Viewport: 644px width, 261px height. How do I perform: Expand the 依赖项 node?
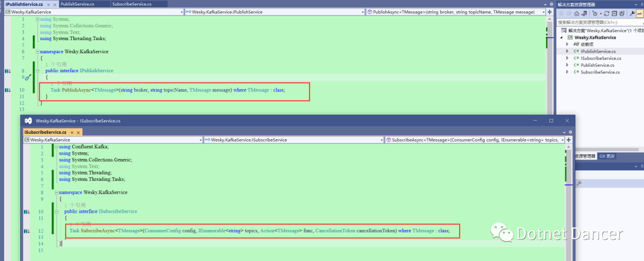(568, 44)
